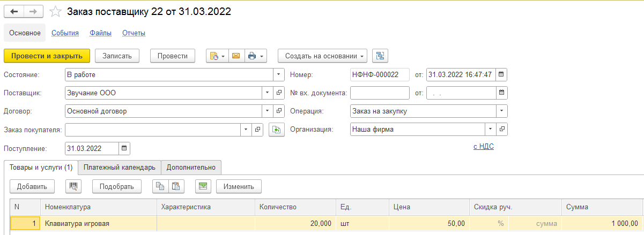Click the Цена column header
The width and height of the screenshot is (644, 235).
[x=429, y=207]
